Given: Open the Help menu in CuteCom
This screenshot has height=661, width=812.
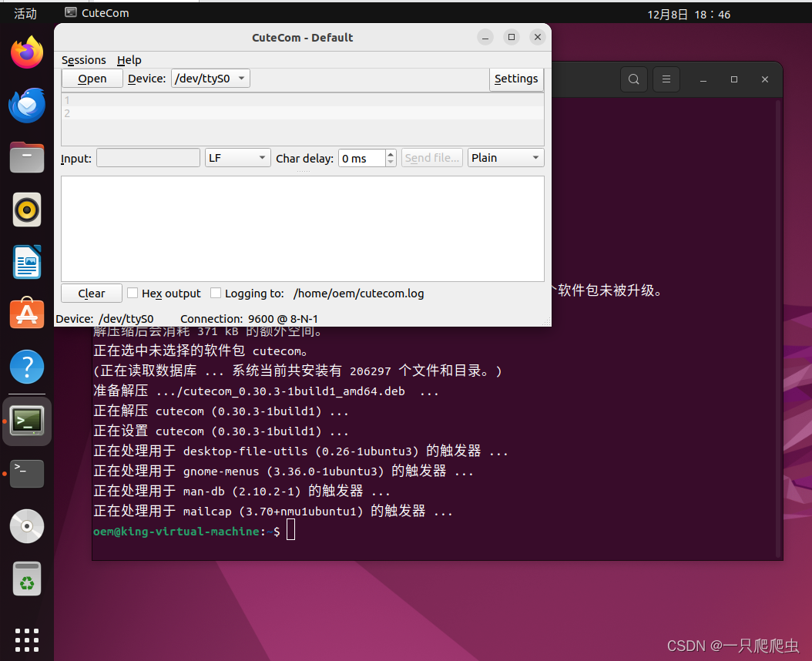Looking at the screenshot, I should (x=129, y=60).
